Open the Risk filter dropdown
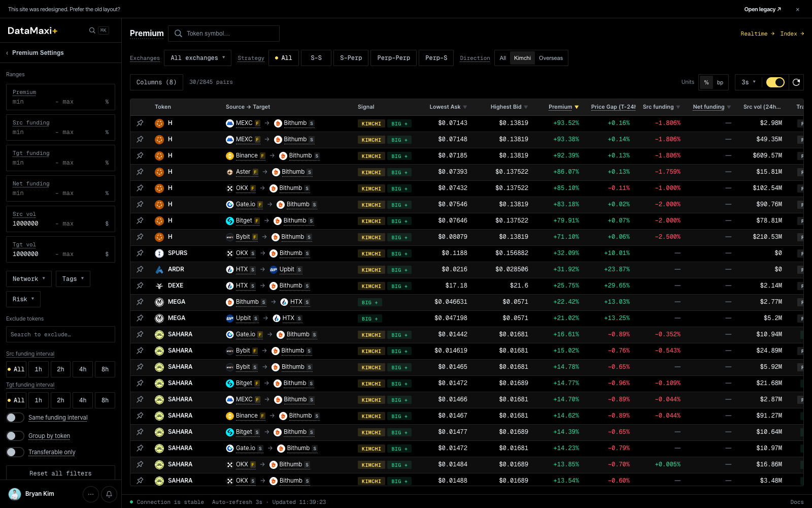The image size is (812, 508). click(23, 299)
